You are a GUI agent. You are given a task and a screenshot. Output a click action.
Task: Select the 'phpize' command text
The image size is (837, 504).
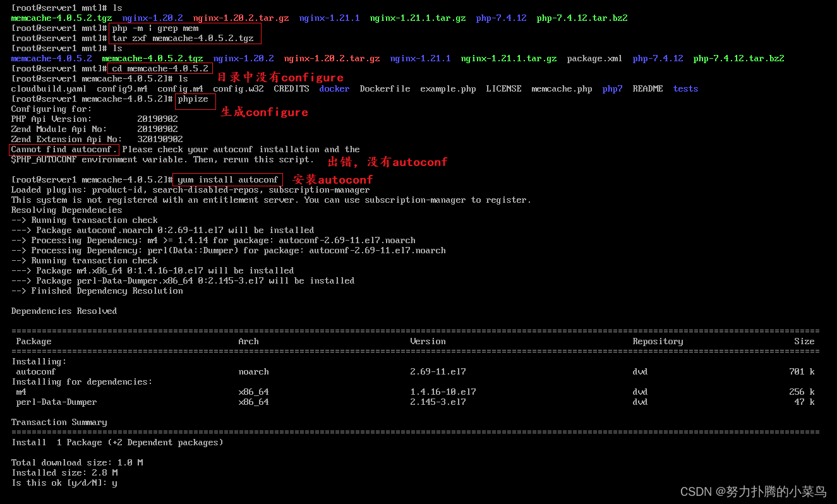coord(193,99)
